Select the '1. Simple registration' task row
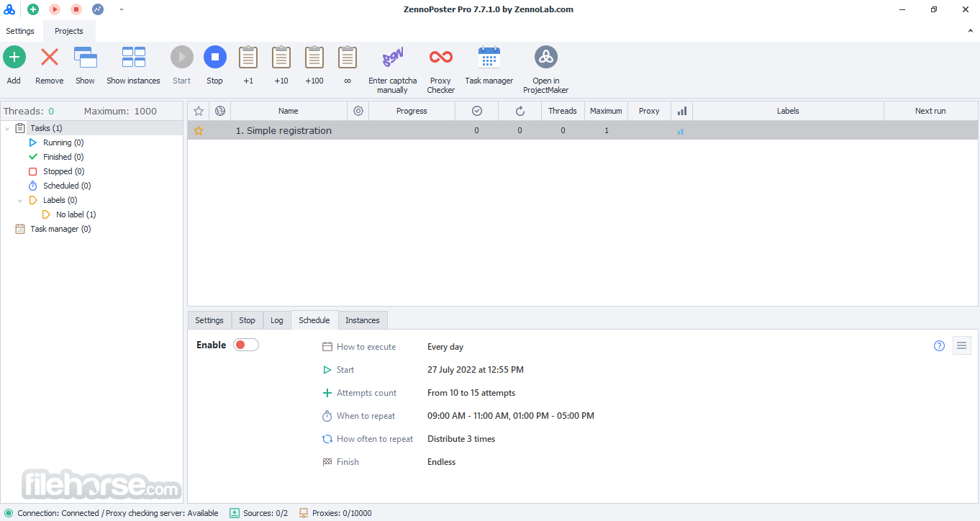The image size is (980, 521). tap(583, 130)
